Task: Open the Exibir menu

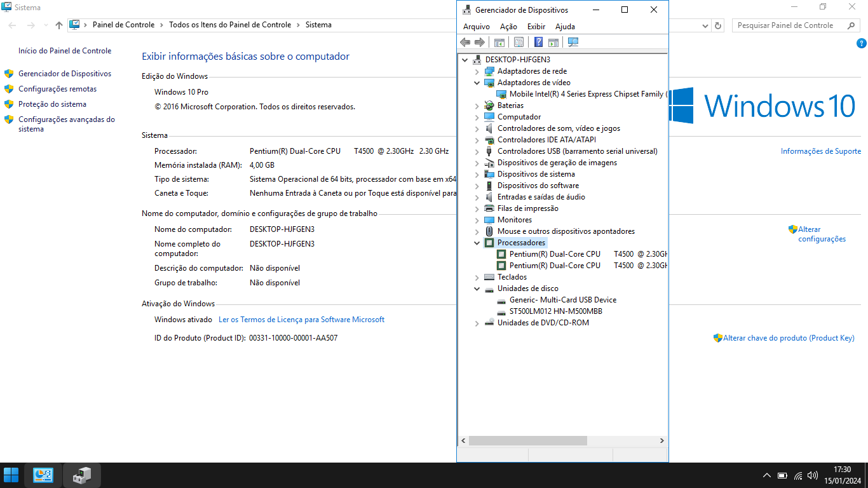Action: pyautogui.click(x=536, y=27)
